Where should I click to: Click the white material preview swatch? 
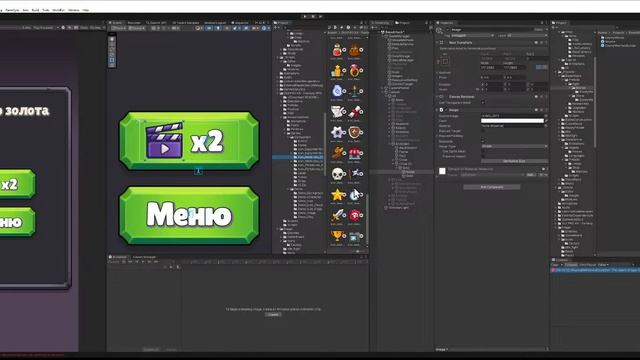[442, 171]
